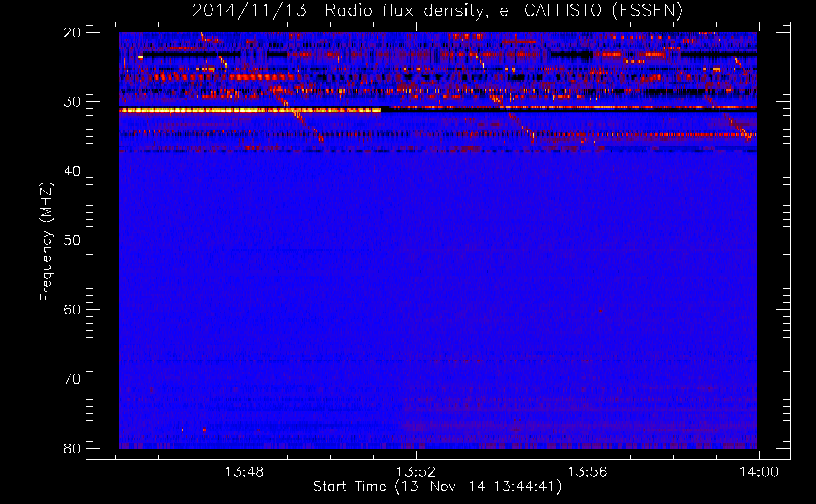Select the 'Frequency (MHZ)' y-axis label
816x504 pixels.
46,241
